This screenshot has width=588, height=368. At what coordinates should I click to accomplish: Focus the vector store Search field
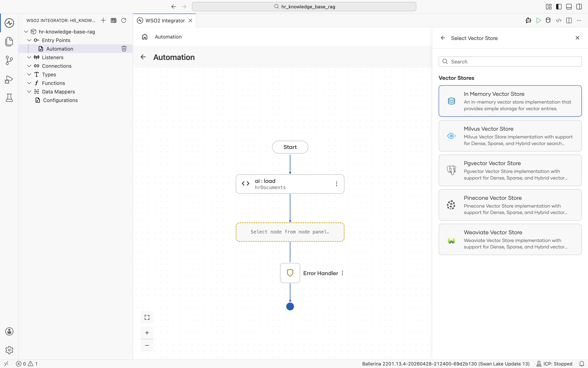pos(510,62)
